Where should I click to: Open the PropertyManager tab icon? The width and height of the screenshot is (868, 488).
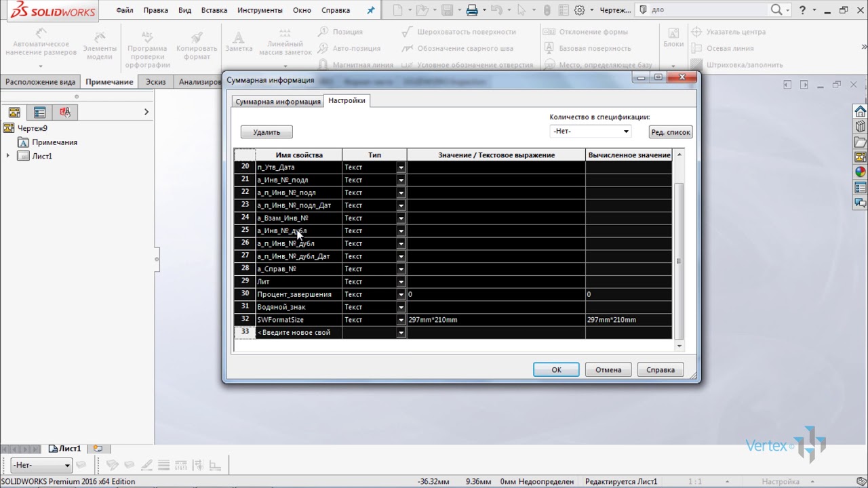click(x=39, y=112)
